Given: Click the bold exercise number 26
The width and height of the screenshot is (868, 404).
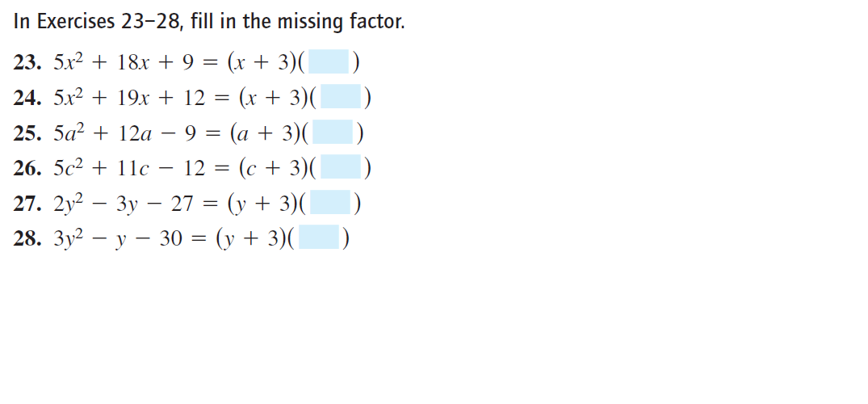Looking at the screenshot, I should 28,168.
